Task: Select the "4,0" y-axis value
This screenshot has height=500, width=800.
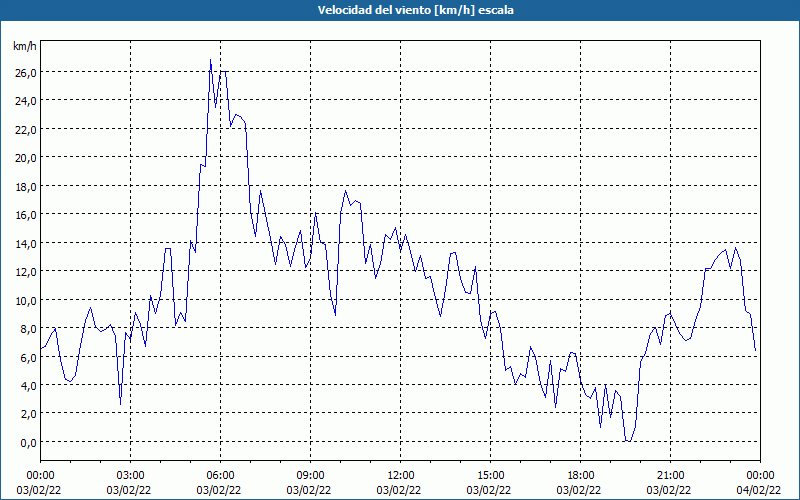Action: (30, 386)
